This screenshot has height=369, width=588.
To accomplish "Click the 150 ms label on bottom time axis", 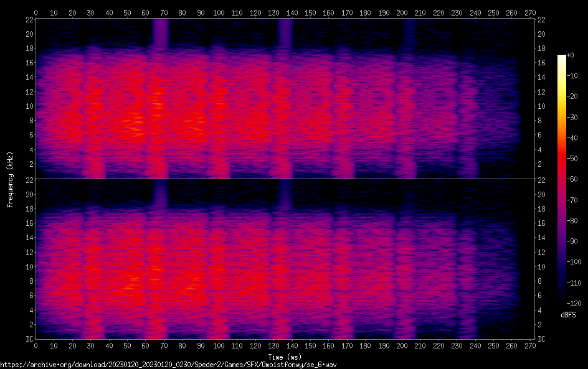I will 310,346.
